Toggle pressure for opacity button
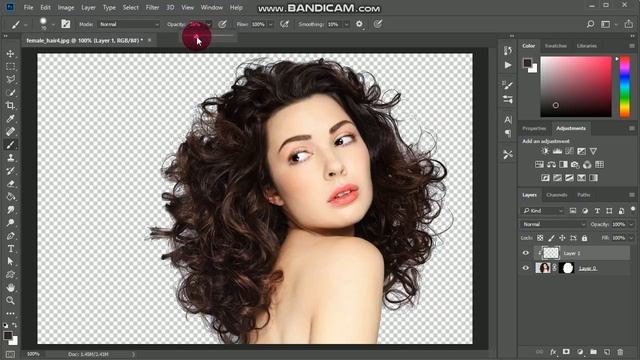Viewport: 640px width, 360px height. point(222,24)
